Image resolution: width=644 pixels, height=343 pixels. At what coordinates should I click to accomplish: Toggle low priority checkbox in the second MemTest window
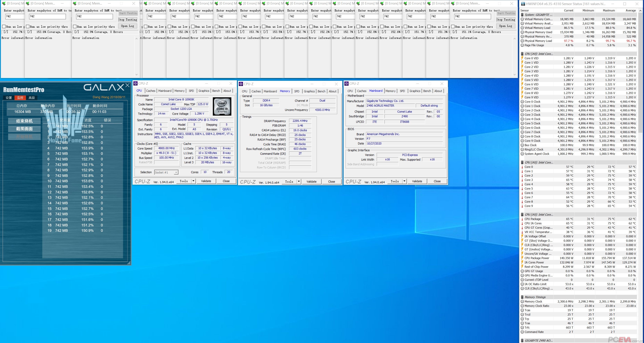[28, 27]
